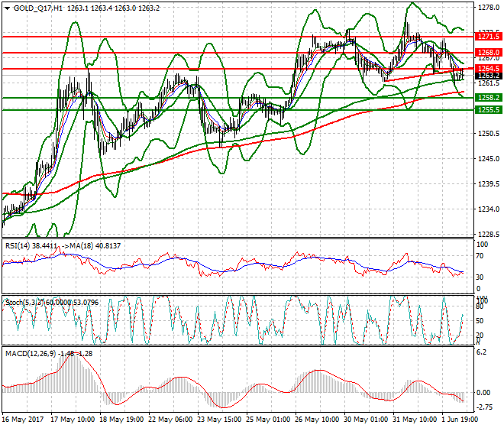This screenshot has width=504, height=428.
Task: Click the black current price label 1263.2
Action: click(x=488, y=76)
